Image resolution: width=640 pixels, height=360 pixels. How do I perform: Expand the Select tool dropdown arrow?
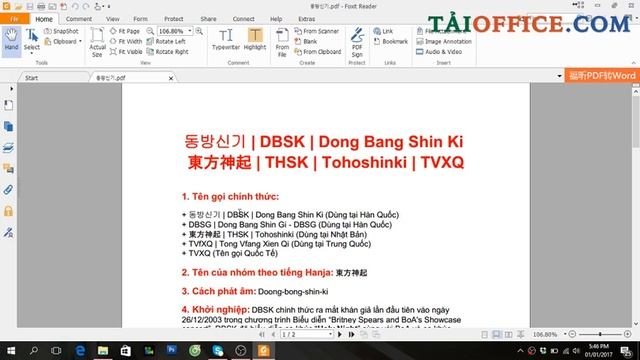pos(31,53)
